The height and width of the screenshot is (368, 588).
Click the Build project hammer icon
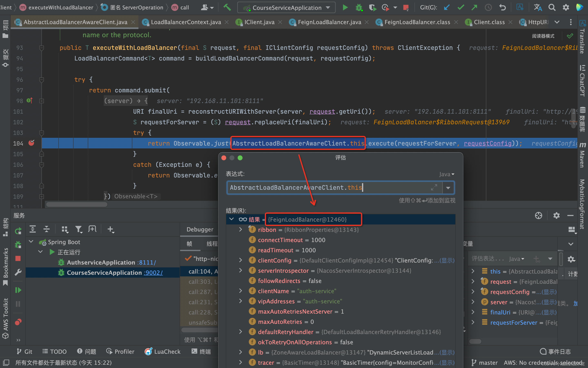[x=227, y=7]
